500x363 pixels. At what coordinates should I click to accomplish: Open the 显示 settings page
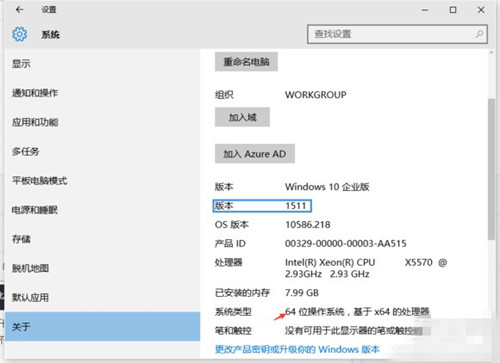21,63
